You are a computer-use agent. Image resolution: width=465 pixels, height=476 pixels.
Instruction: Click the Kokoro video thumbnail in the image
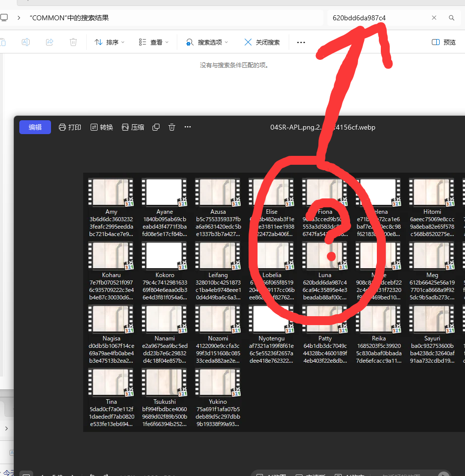(164, 256)
